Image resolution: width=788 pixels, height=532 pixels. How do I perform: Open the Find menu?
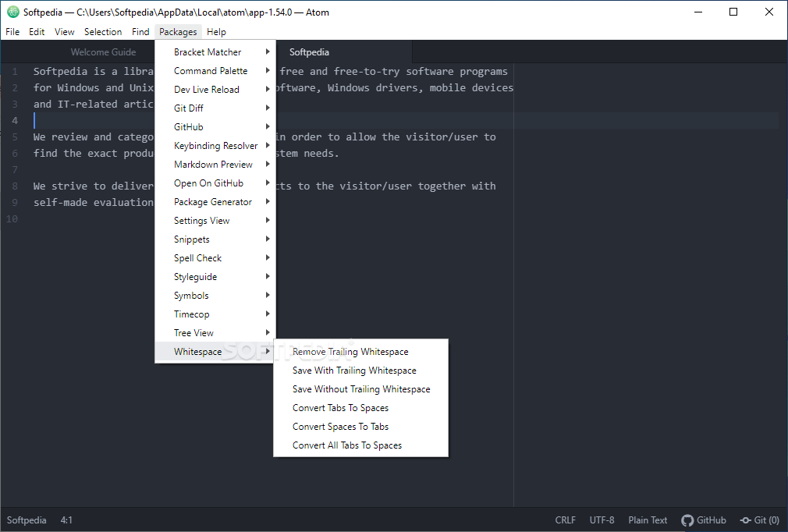[x=140, y=32]
